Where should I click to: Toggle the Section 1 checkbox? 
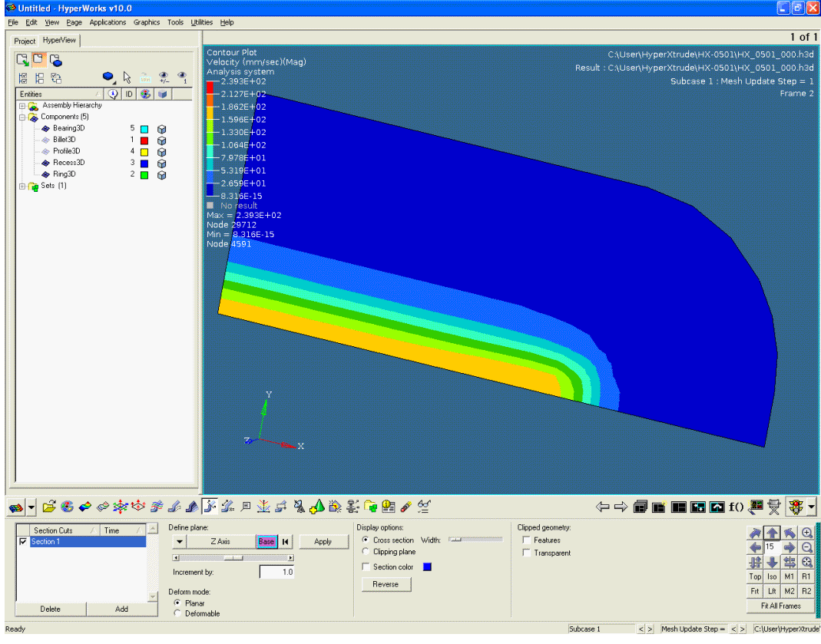click(x=23, y=542)
